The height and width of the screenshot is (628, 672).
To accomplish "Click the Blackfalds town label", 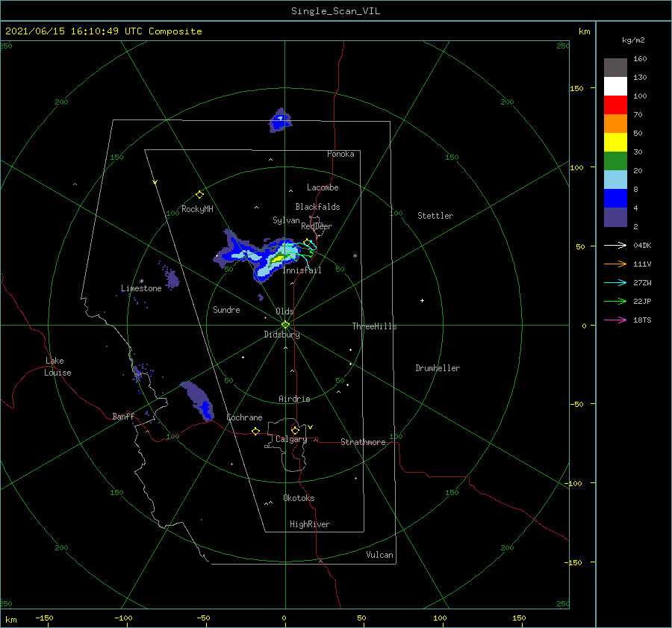I will [x=317, y=207].
